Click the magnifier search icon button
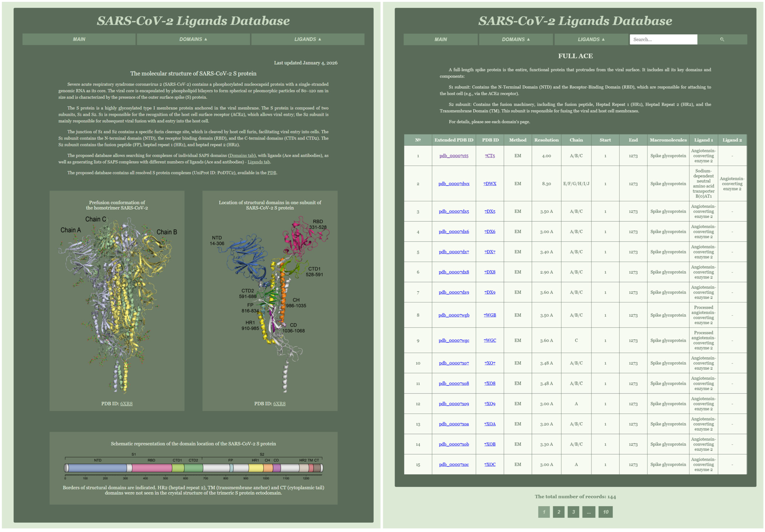Screen dimensions: 765x532 pyautogui.click(x=722, y=39)
